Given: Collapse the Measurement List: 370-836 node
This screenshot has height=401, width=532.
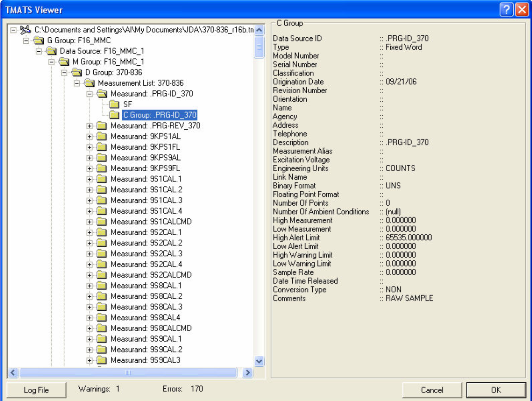Looking at the screenshot, I should point(77,83).
